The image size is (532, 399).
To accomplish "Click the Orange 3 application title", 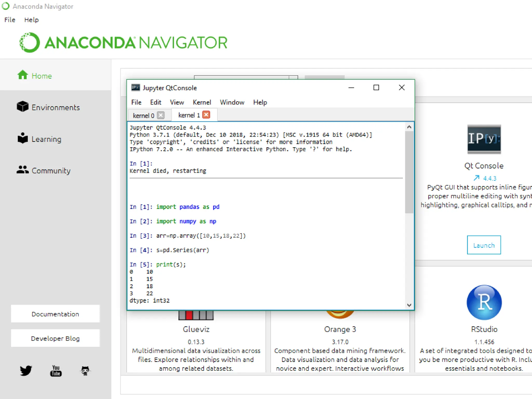I will pos(340,329).
